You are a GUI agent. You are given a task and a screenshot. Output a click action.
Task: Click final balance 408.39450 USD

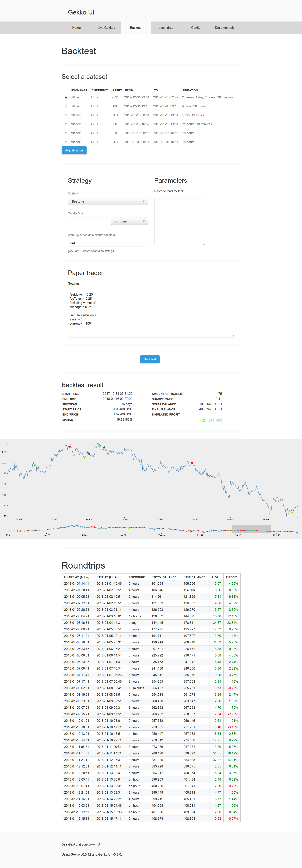click(x=210, y=409)
